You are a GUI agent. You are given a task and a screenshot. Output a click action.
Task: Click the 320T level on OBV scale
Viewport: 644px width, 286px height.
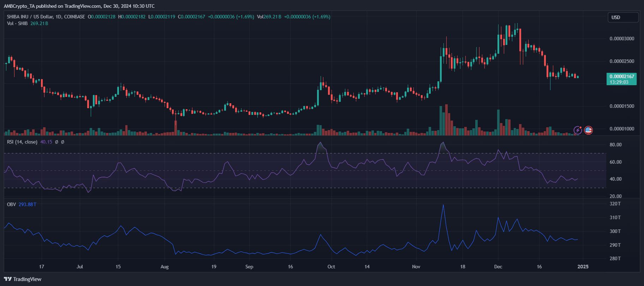pos(615,204)
